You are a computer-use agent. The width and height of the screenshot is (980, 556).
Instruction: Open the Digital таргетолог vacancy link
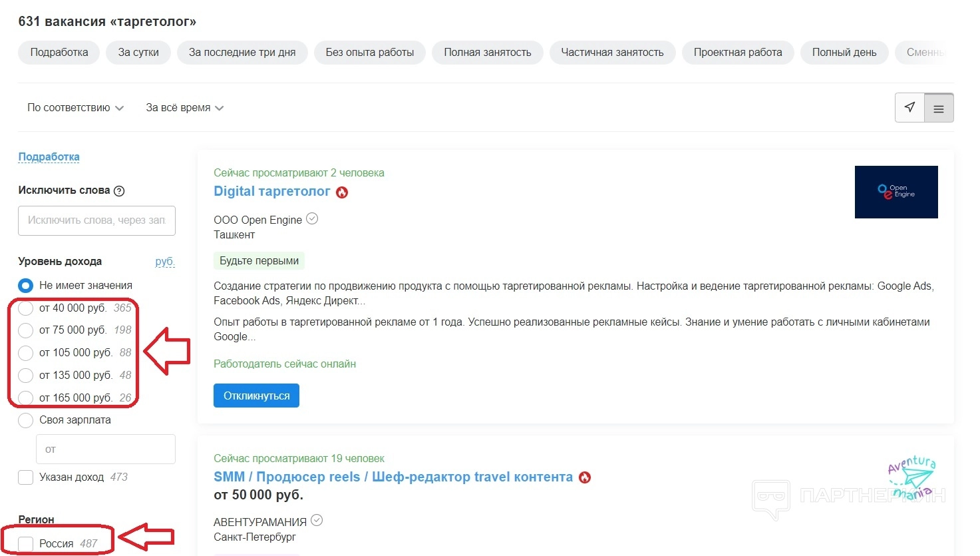point(271,192)
